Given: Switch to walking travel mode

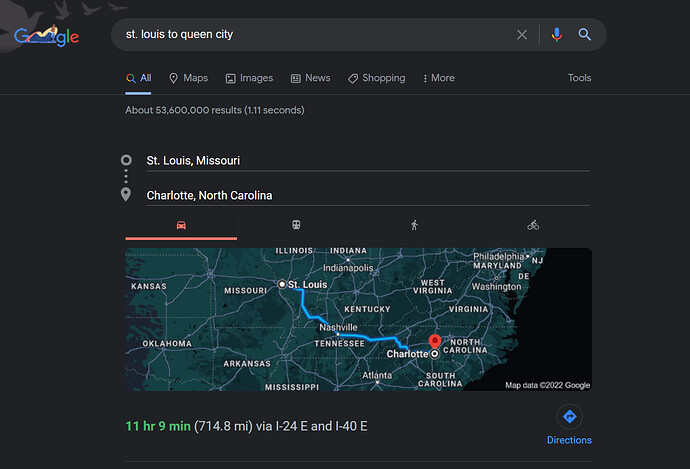Looking at the screenshot, I should coord(414,225).
